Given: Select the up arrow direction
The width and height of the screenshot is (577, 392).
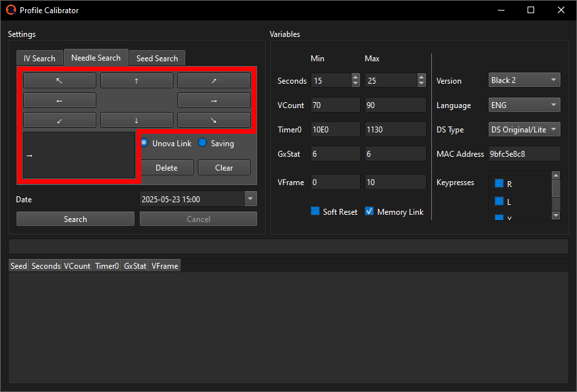Looking at the screenshot, I should [x=137, y=80].
